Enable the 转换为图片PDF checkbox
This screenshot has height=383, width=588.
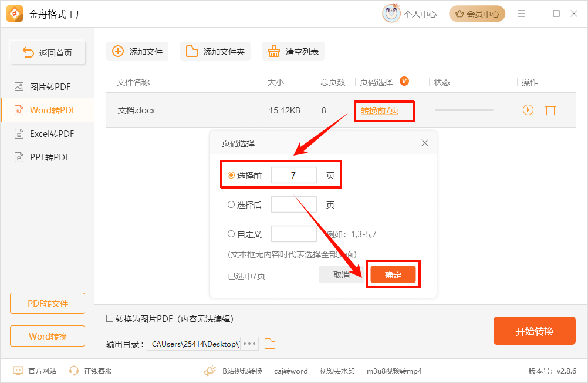(109, 319)
